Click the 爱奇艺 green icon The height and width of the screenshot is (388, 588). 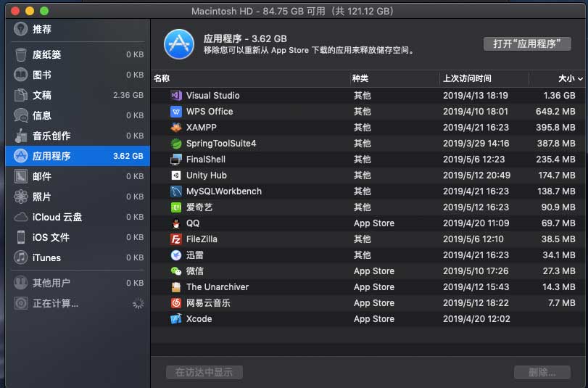point(176,207)
